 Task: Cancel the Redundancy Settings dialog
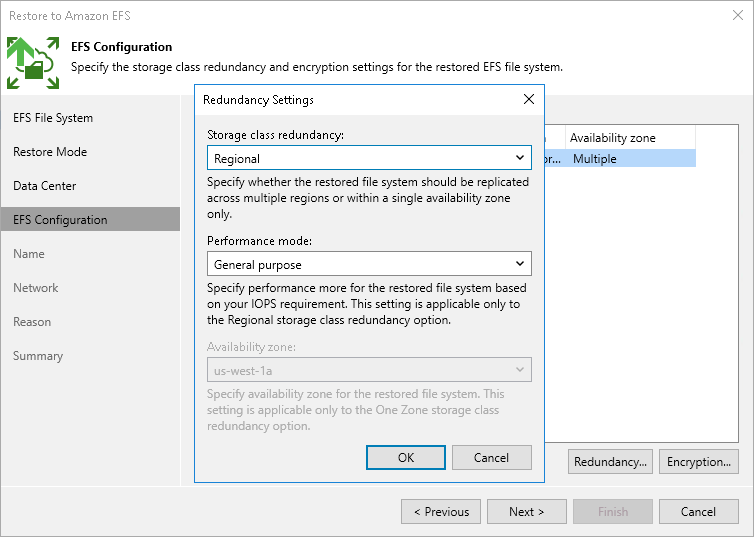(x=491, y=457)
